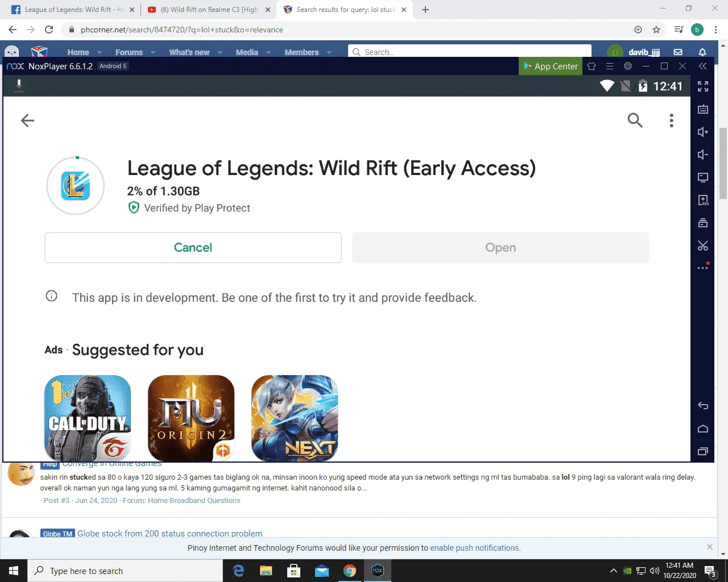Open Windows action center notifications
Viewport: 728px width, 582px height.
[x=710, y=571]
